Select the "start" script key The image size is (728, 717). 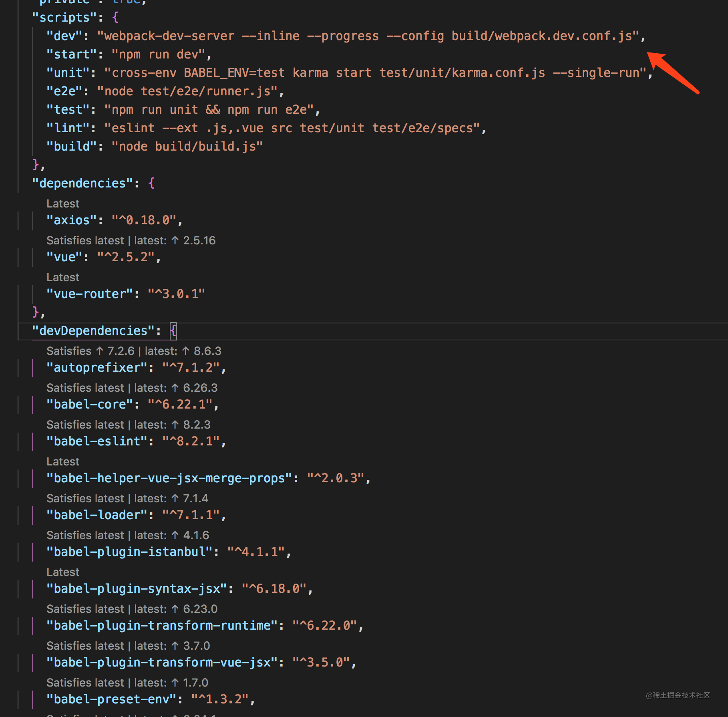point(72,54)
